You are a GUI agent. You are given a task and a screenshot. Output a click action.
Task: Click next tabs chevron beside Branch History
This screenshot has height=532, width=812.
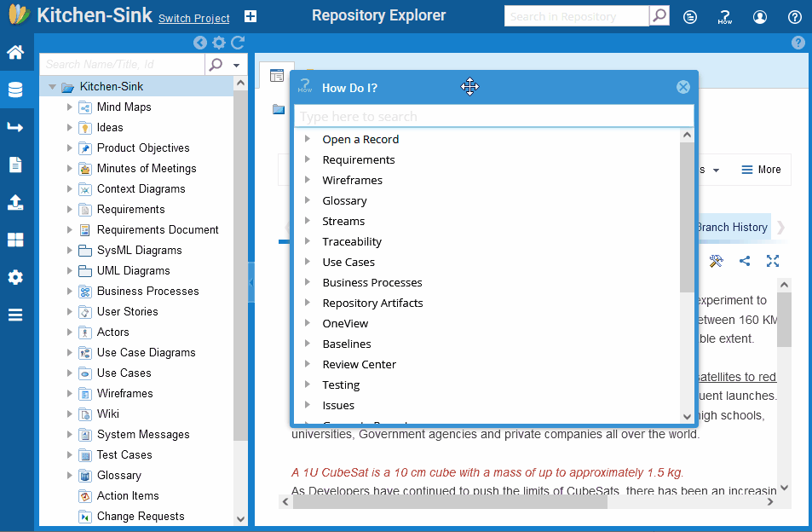pyautogui.click(x=781, y=228)
